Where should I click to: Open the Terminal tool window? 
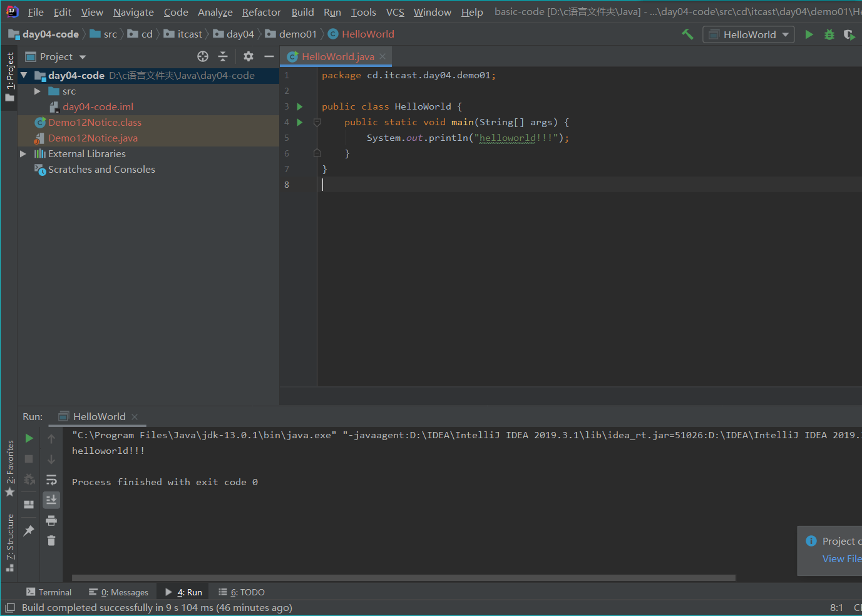tap(49, 592)
